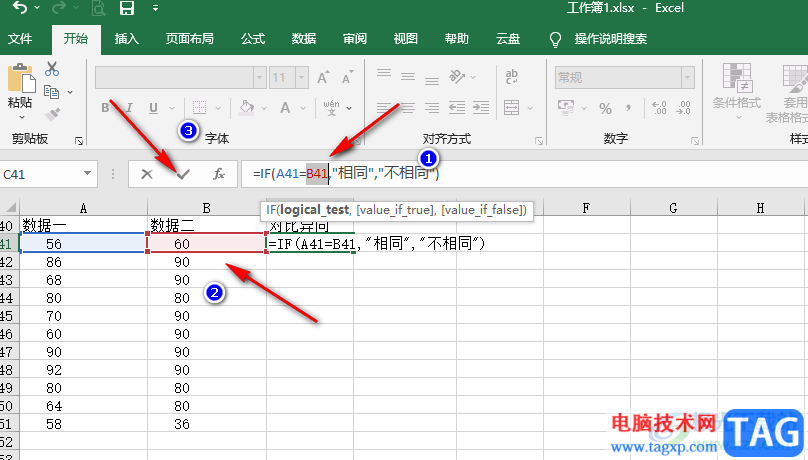Open the print preview icon in title bar
Screen dimensions: 808x460
click(x=98, y=8)
